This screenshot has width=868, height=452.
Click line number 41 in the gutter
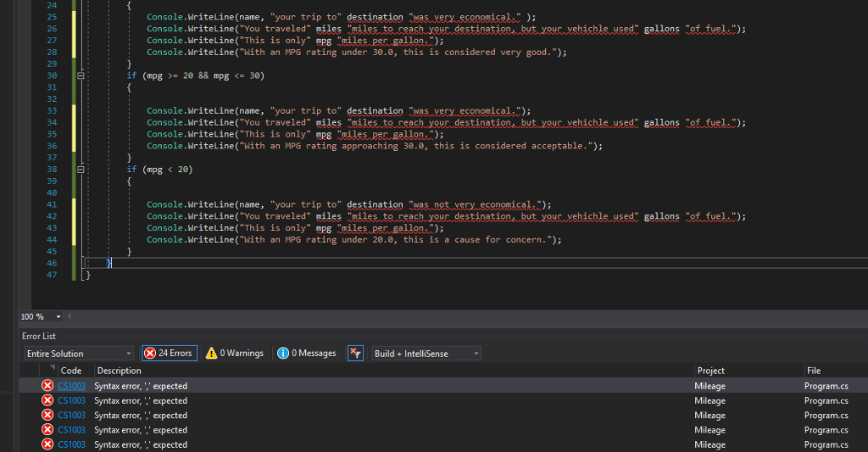52,204
